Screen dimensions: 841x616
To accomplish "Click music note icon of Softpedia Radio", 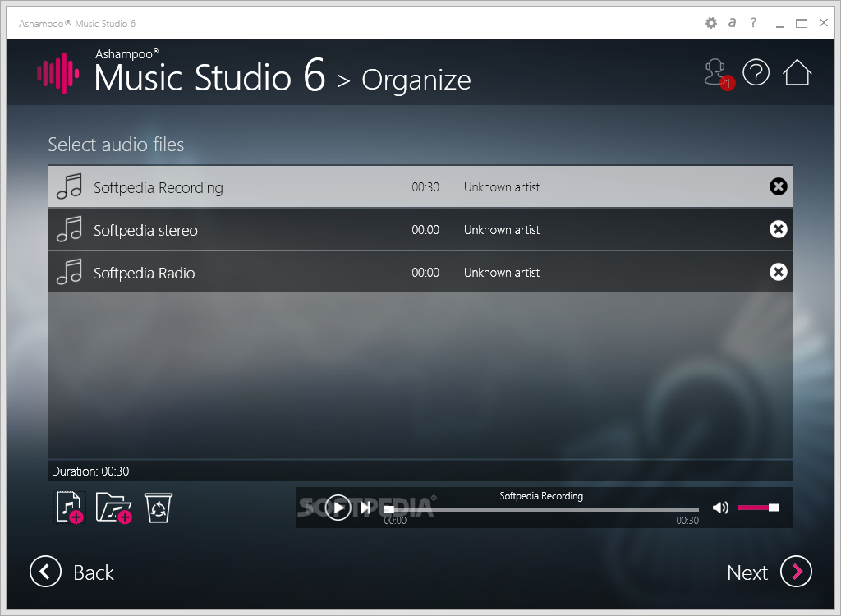I will tap(70, 272).
